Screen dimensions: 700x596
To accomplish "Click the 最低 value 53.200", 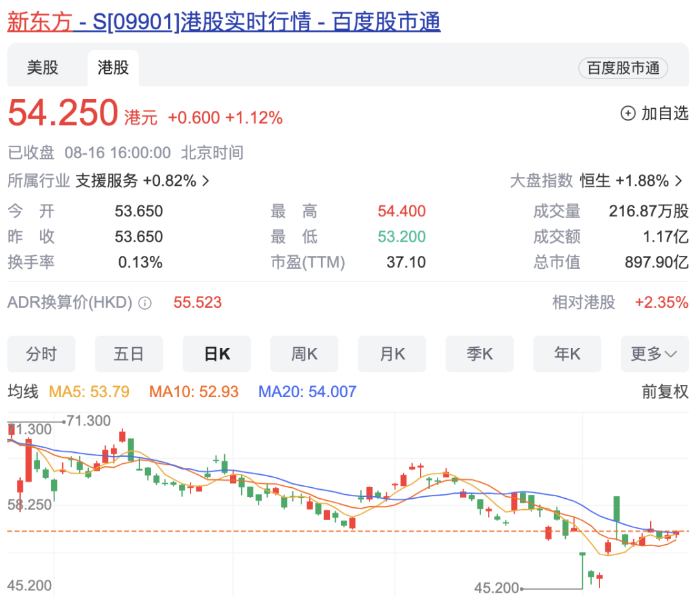I will [401, 236].
